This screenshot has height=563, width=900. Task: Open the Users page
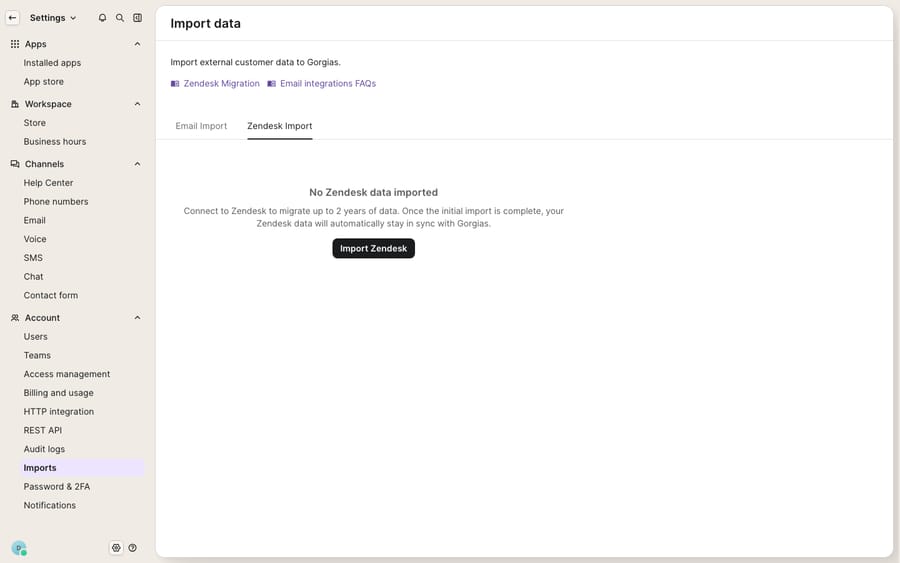point(36,337)
